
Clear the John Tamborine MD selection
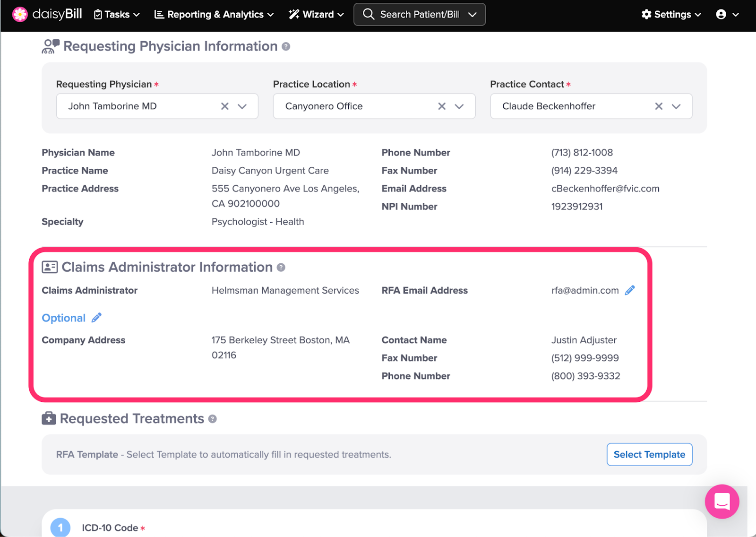click(x=225, y=106)
